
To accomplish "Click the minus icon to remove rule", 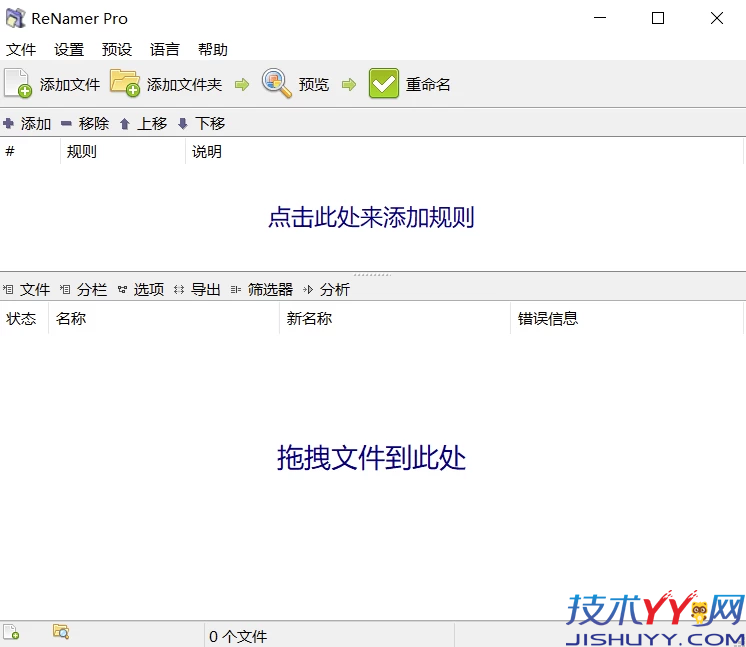I will point(66,124).
